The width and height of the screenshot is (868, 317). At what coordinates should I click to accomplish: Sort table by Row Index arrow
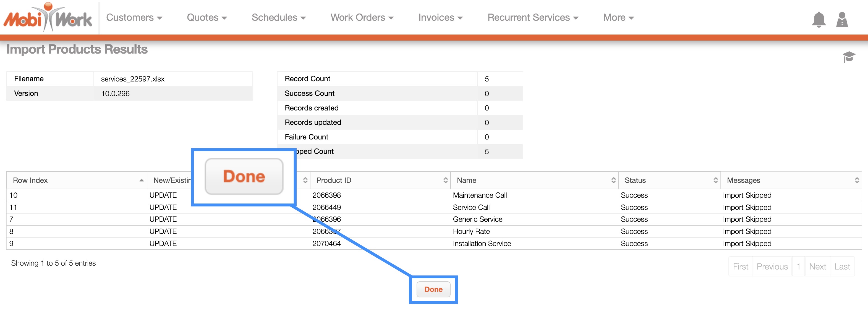[141, 180]
